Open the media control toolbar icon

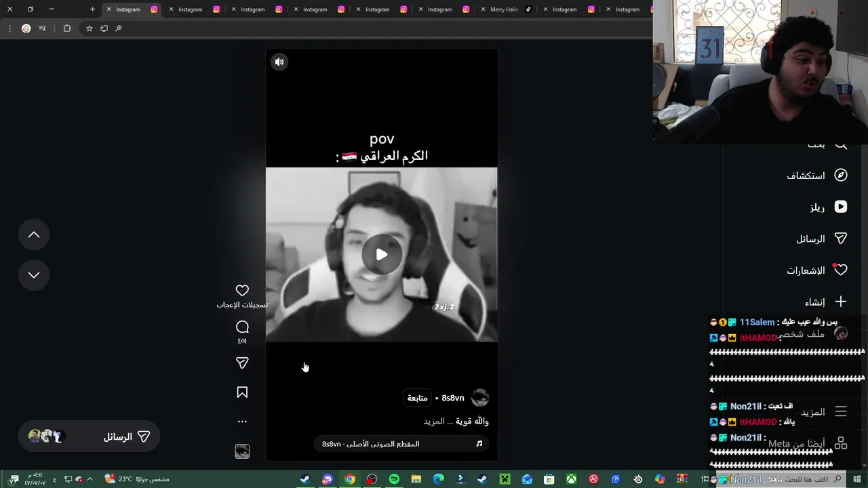pos(43,28)
